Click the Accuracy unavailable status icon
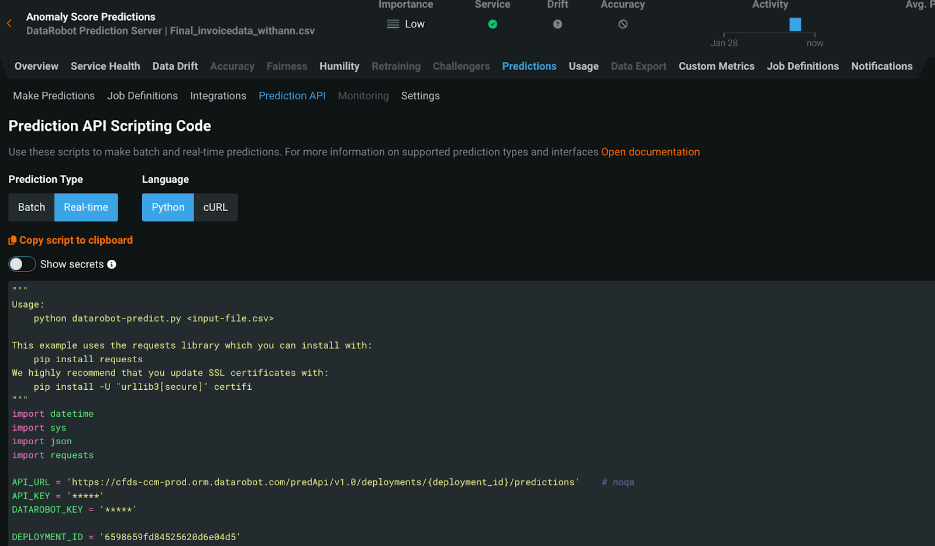This screenshot has height=546, width=935. click(623, 24)
